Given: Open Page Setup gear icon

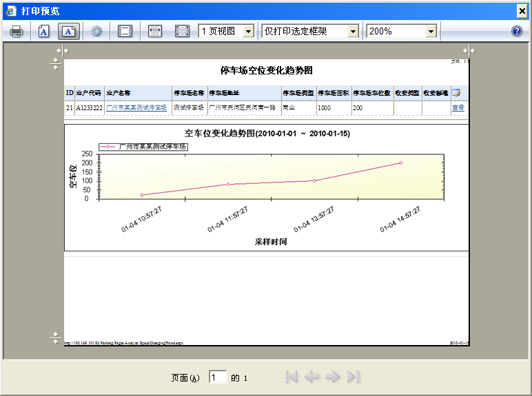Looking at the screenshot, I should click(96, 32).
